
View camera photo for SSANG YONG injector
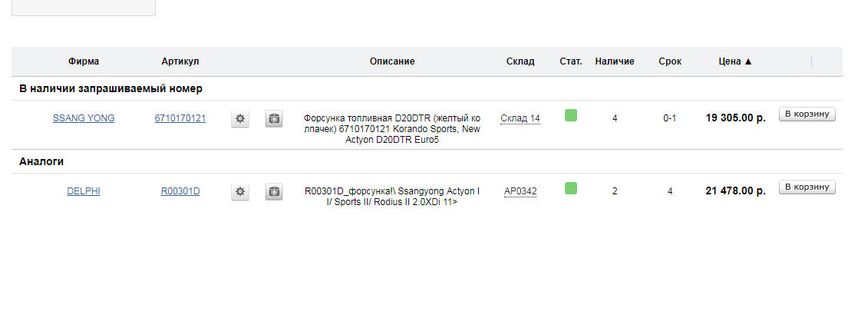click(273, 118)
